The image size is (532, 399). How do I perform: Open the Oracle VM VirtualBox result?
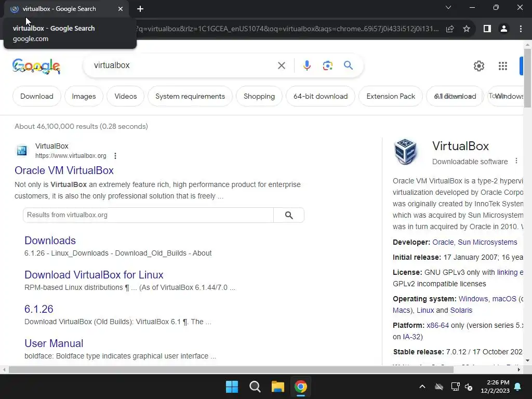coord(64,170)
